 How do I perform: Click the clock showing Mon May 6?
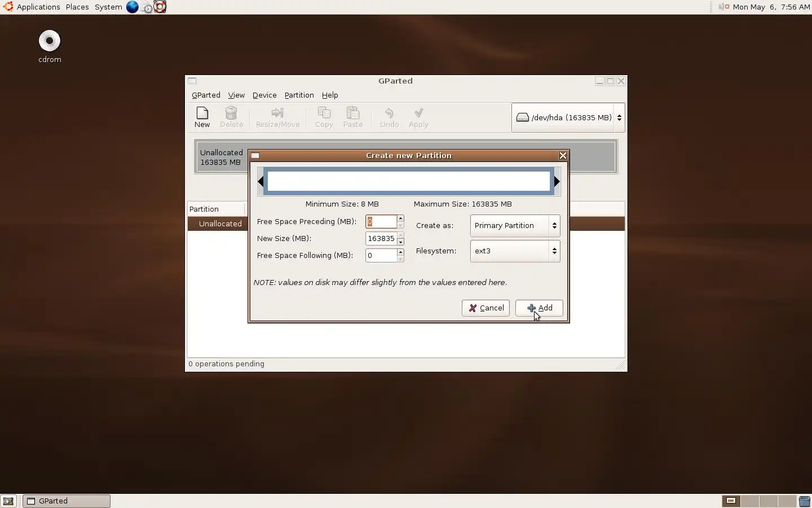coord(771,7)
